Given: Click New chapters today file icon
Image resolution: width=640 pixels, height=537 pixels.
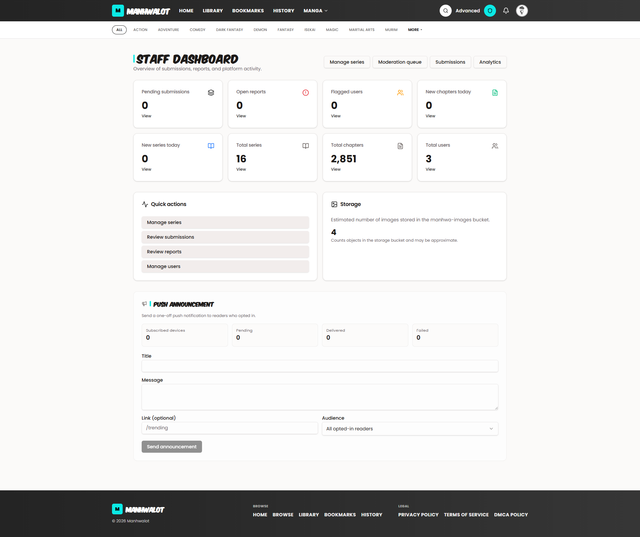Looking at the screenshot, I should click(495, 93).
